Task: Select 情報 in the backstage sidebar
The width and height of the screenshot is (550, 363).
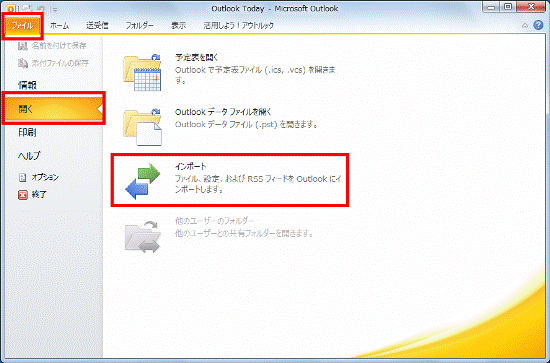Action: pyautogui.click(x=27, y=85)
